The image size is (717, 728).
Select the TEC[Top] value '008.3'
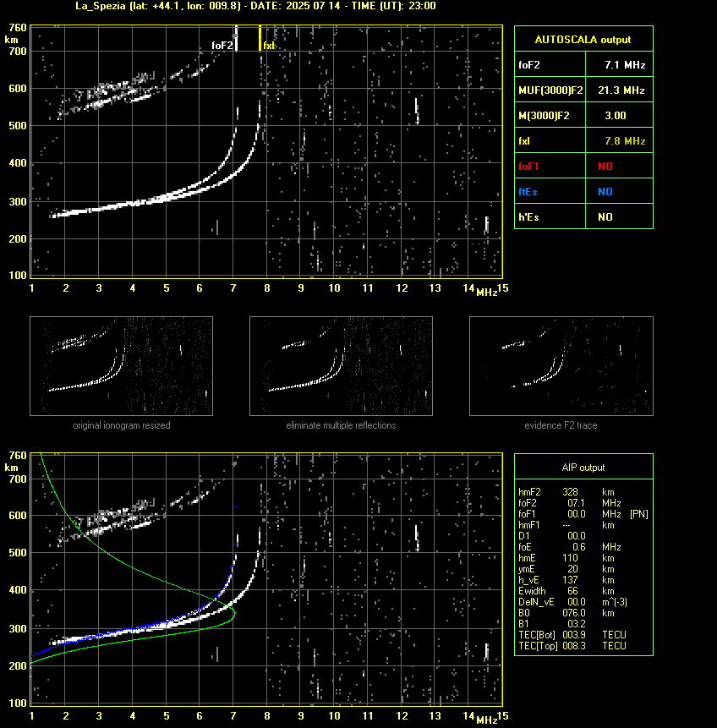(574, 646)
